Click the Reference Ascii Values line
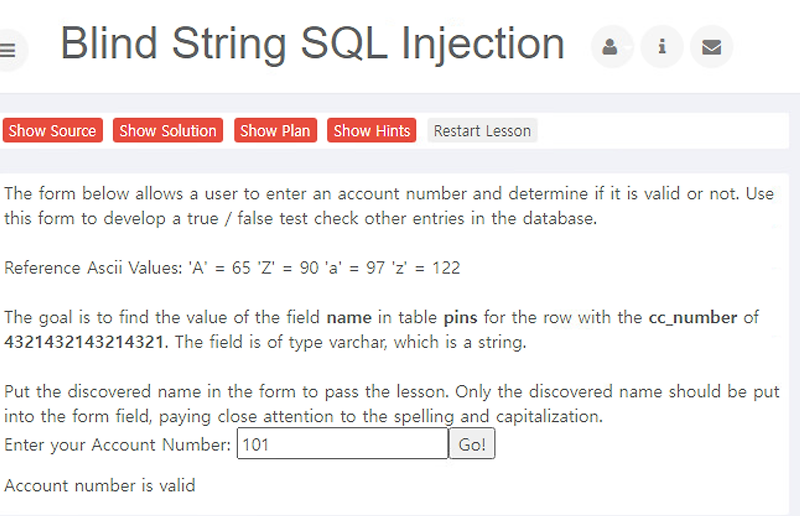800x516 pixels. pos(232,267)
